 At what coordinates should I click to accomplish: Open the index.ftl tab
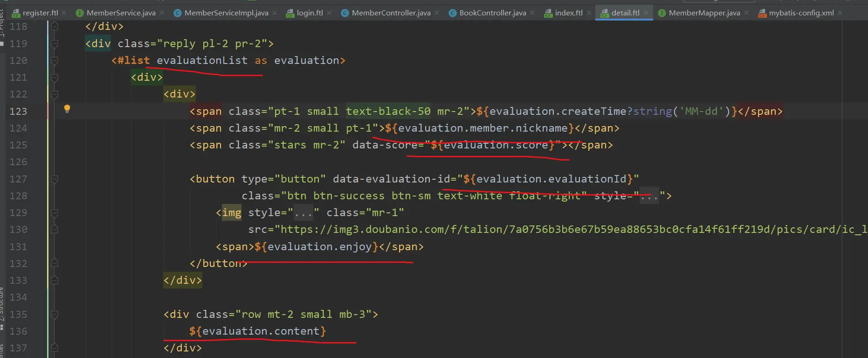[x=568, y=13]
